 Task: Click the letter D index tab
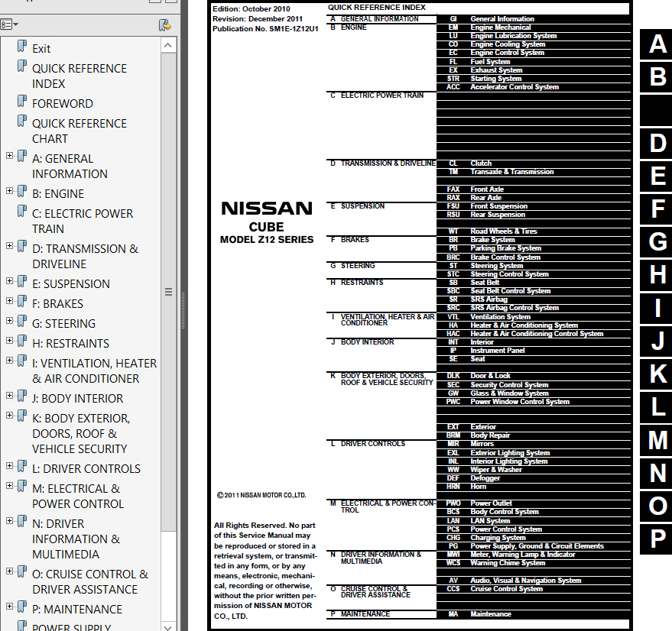[x=657, y=143]
